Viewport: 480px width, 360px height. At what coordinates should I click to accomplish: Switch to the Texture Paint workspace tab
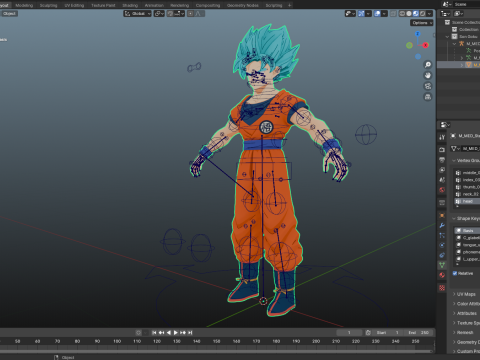pos(103,5)
